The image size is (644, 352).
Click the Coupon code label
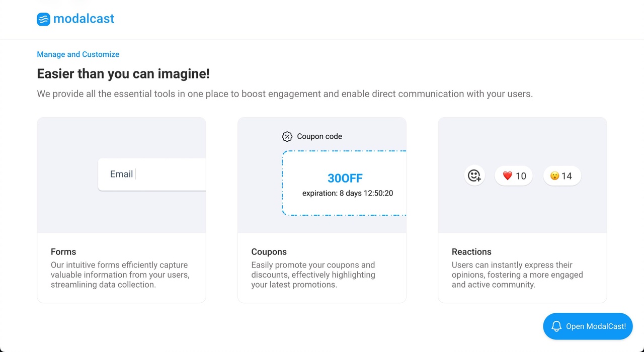point(319,136)
